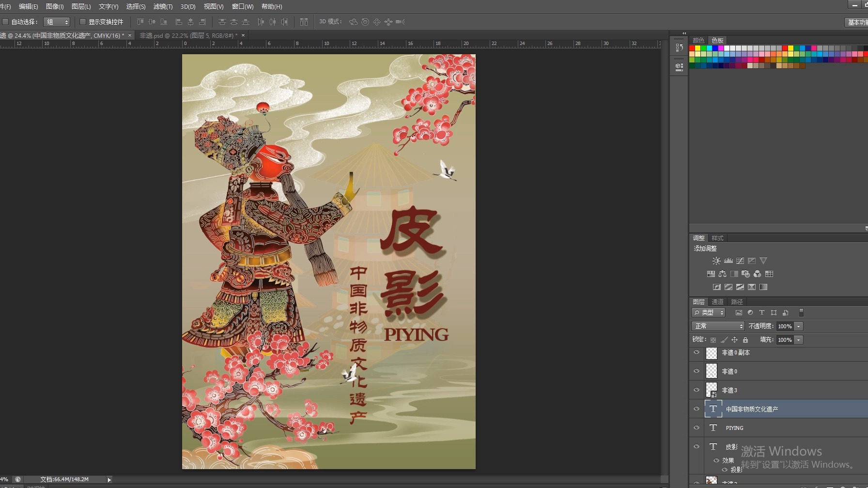Add a Levels adjustment layer

(728, 260)
